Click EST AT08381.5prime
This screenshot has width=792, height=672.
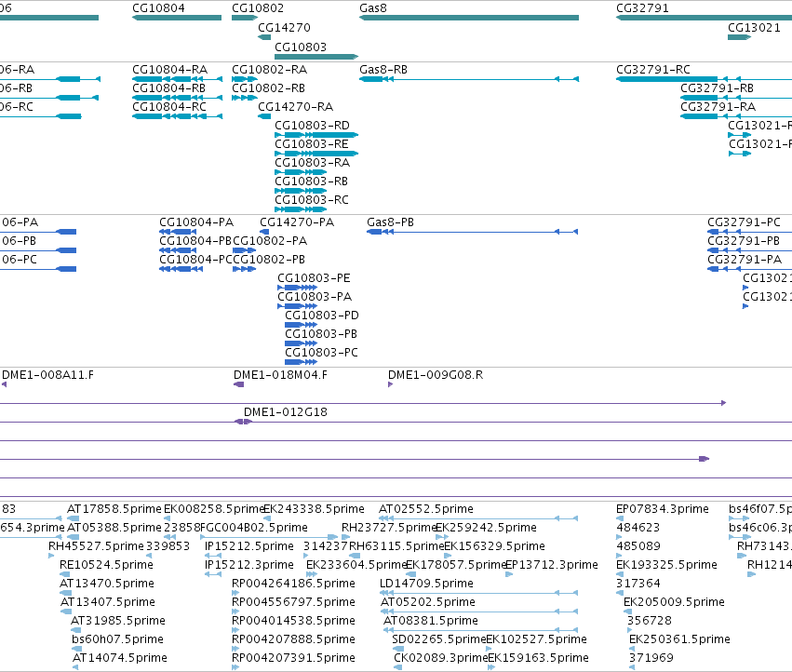point(431,621)
